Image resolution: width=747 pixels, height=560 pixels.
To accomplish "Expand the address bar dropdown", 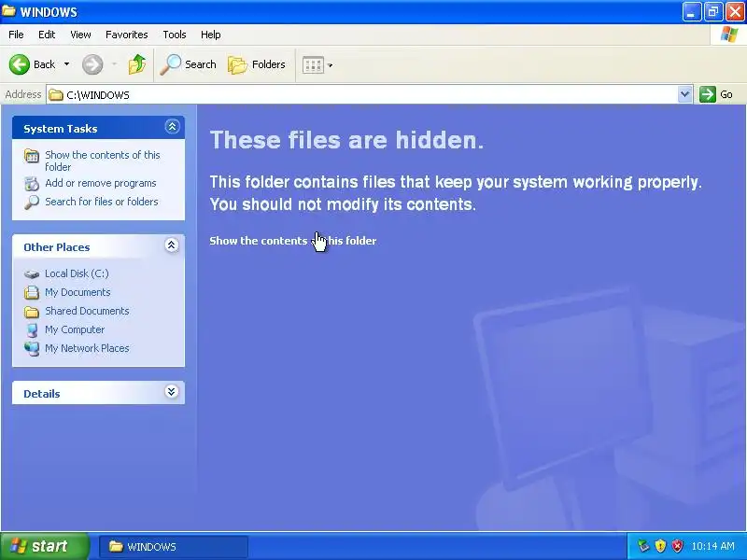I will pos(685,94).
